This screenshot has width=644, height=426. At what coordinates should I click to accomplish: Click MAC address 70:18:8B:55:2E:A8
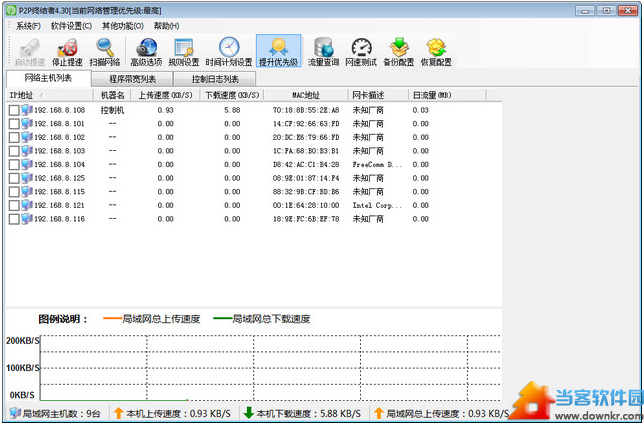pos(306,110)
